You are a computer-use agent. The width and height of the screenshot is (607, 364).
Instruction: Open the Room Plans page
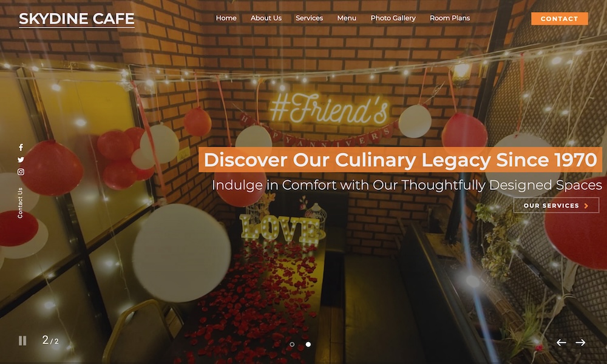pyautogui.click(x=450, y=18)
